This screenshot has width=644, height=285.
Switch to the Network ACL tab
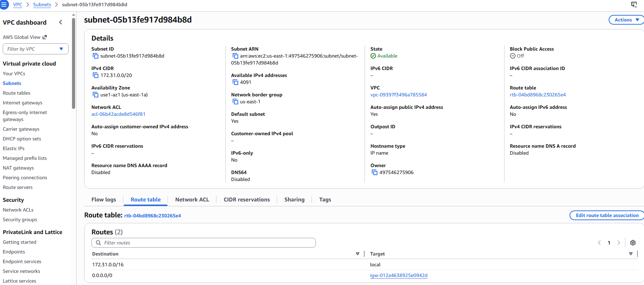pyautogui.click(x=192, y=200)
